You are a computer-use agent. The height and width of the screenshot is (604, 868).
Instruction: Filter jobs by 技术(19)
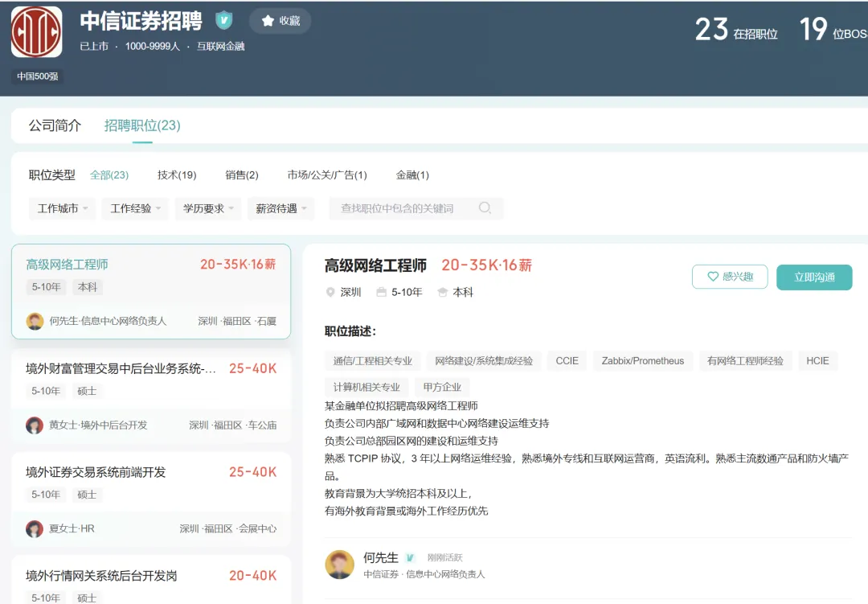177,175
